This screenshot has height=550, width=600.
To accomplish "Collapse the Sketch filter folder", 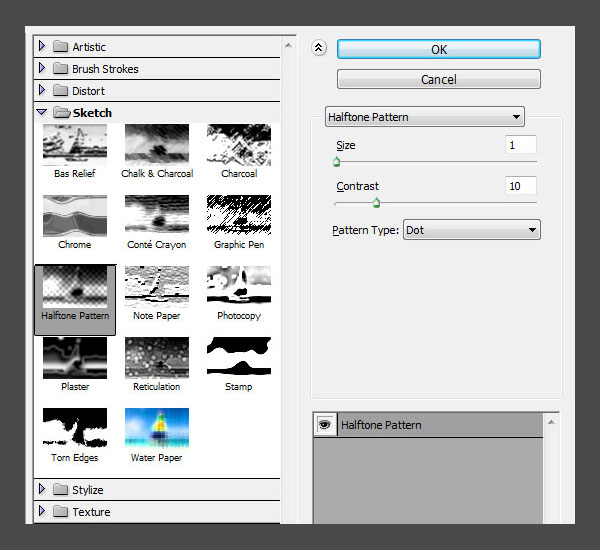I will pos(42,113).
